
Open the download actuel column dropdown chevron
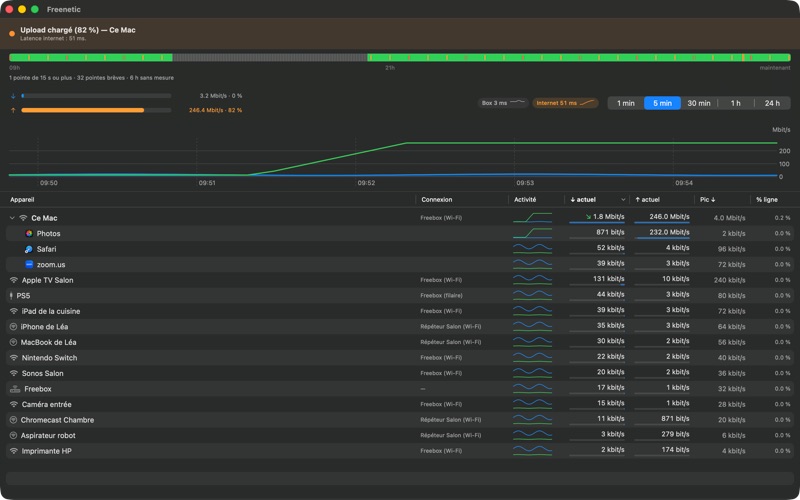pyautogui.click(x=623, y=199)
